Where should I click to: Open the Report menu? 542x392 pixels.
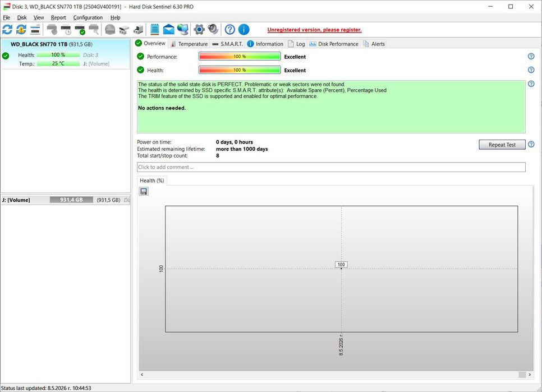pyautogui.click(x=58, y=17)
